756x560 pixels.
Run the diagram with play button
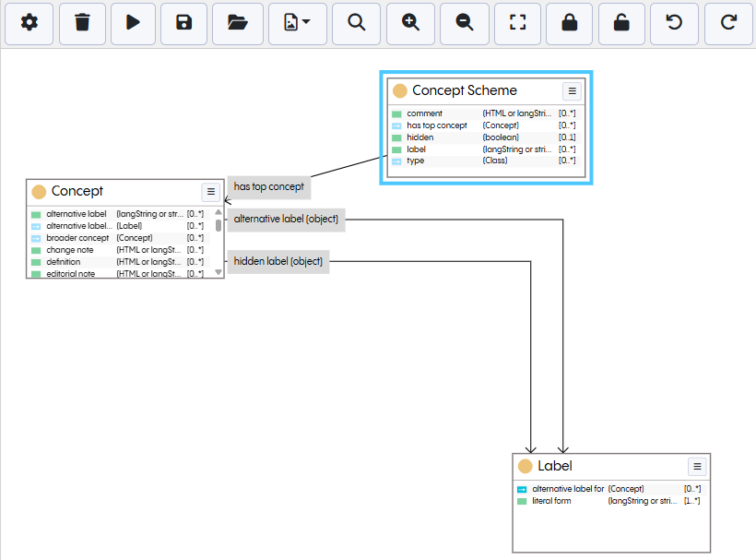point(133,23)
